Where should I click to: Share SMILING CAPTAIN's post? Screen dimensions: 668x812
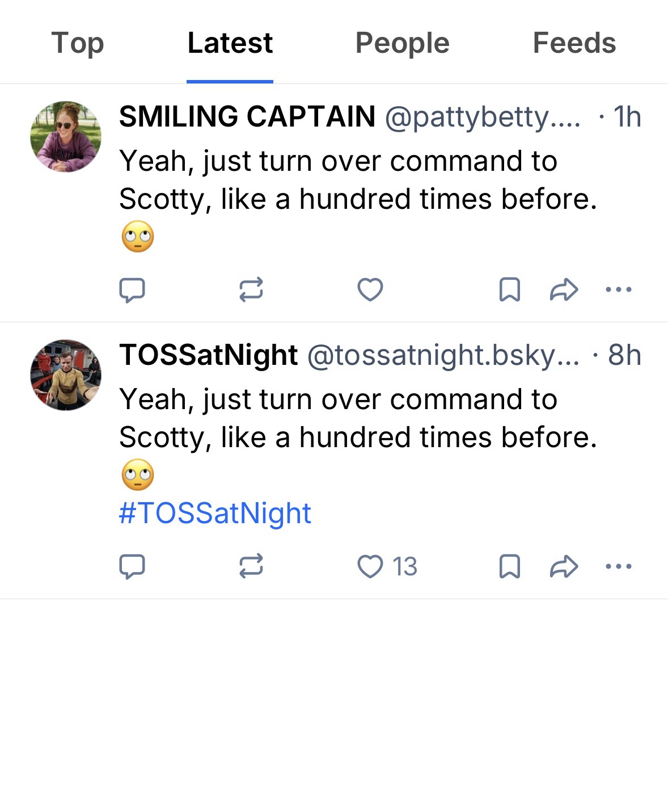pos(564,290)
